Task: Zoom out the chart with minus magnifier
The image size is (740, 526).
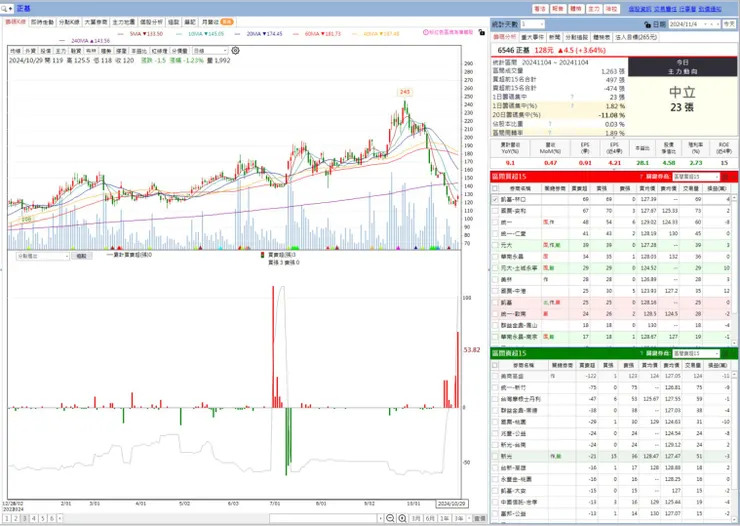Action: (390, 518)
